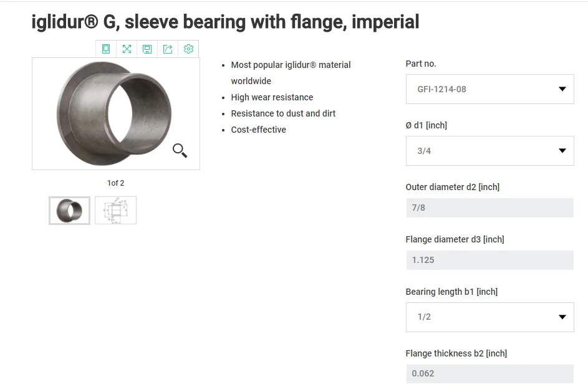Click the magnifier zoom icon on image

click(x=180, y=150)
